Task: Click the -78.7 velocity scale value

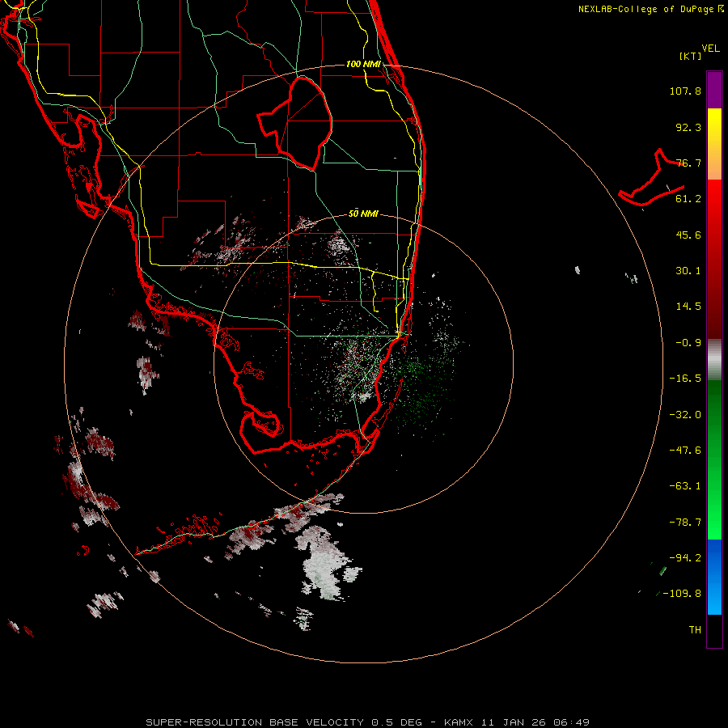Action: click(685, 523)
